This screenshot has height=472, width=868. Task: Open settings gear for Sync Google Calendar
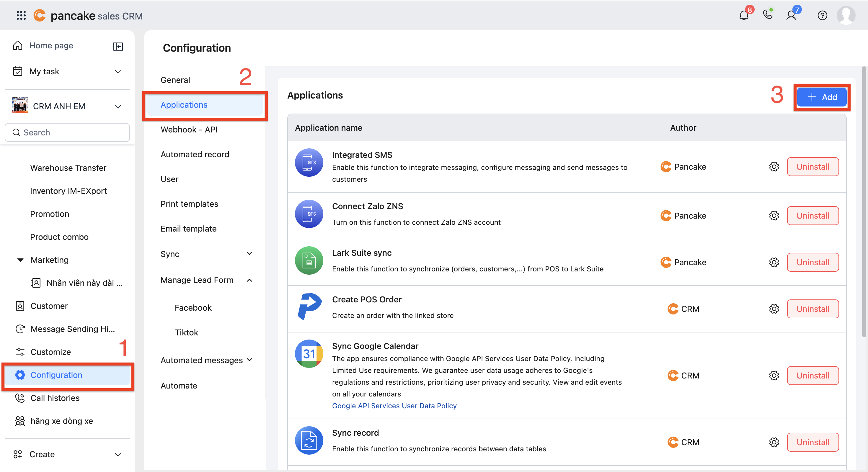pos(774,375)
